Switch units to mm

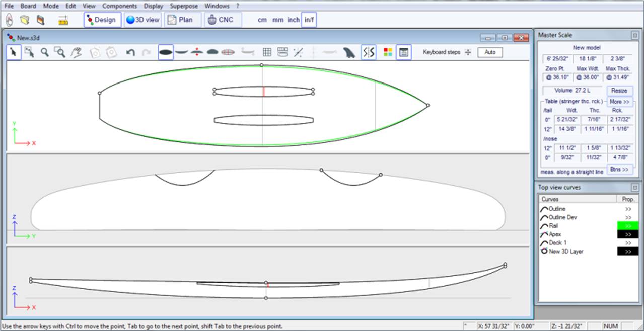pyautogui.click(x=277, y=20)
